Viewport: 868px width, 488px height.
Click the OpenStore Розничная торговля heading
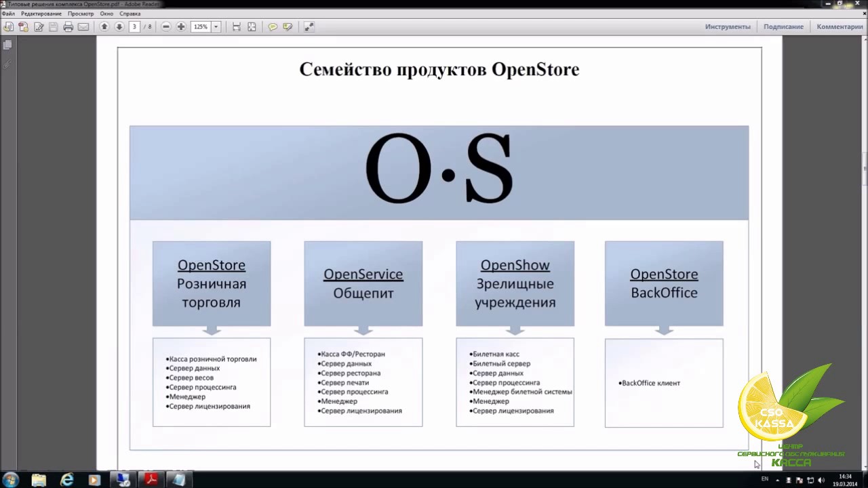[x=212, y=283]
